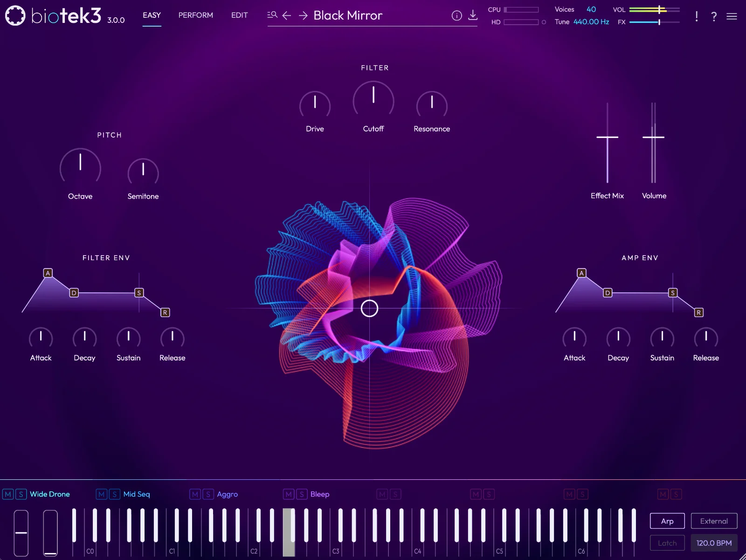Click the Amp Env Release knob

[x=706, y=338]
